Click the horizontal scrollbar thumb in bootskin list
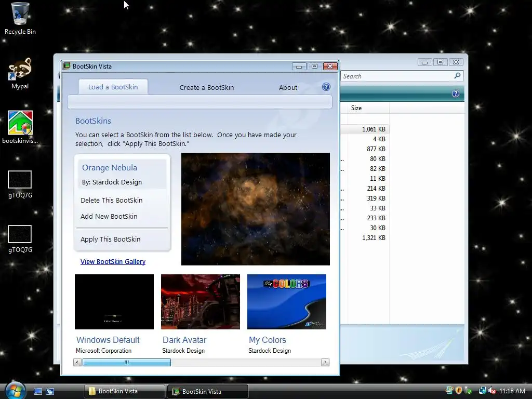The height and width of the screenshot is (399, 532). tap(127, 362)
